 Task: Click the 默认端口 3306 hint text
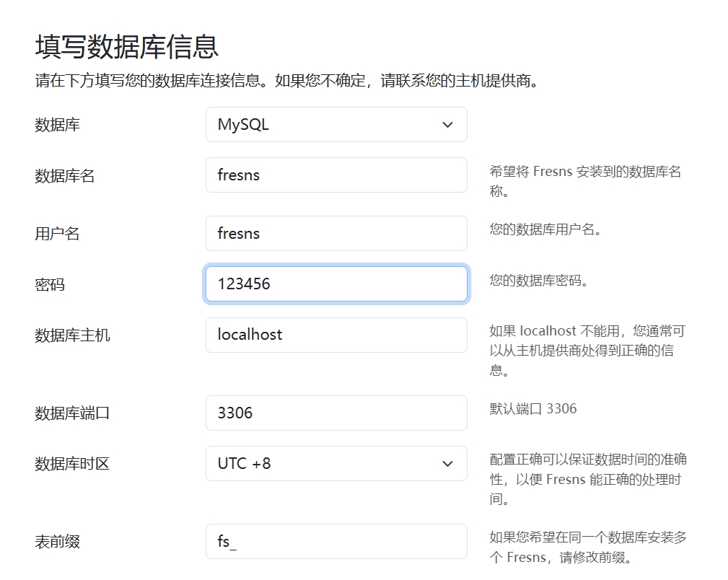point(533,409)
